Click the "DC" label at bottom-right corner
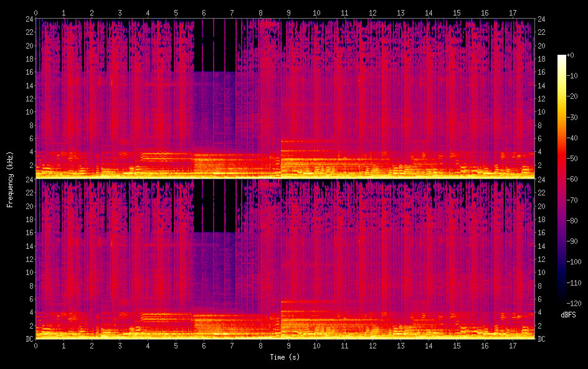This screenshot has width=588, height=369. click(542, 339)
